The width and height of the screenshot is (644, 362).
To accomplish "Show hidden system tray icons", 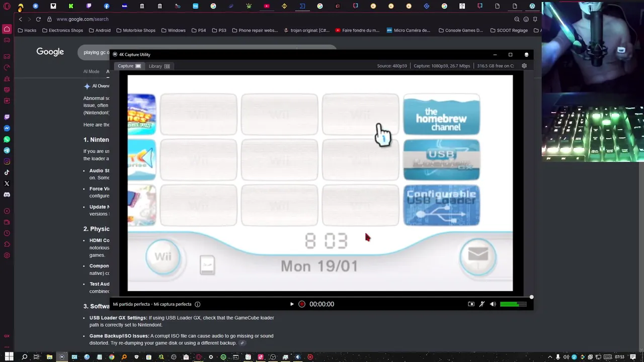I will coord(550,357).
